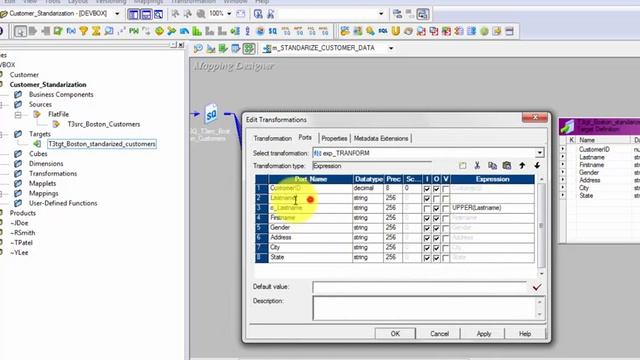
Task: Select T3src_Boston_Customers source in the tree
Action: pos(104,124)
